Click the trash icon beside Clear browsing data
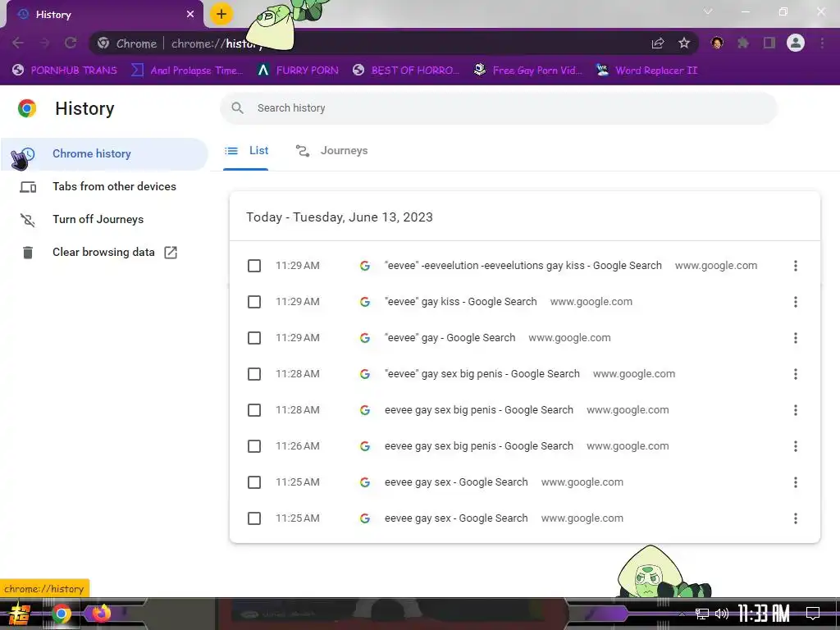 coord(28,253)
